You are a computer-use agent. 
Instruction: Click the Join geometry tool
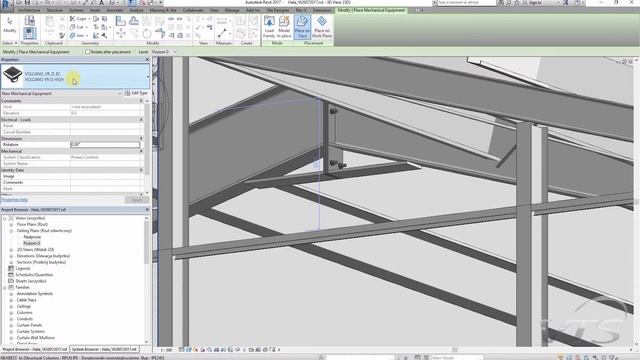[x=78, y=36]
